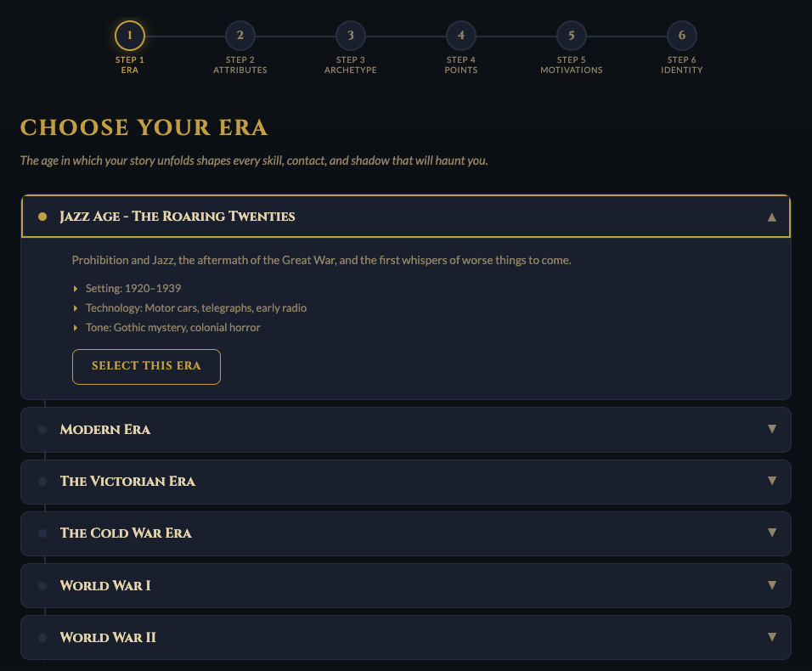
Task: Click the step 1 Era circle
Action: [x=130, y=36]
